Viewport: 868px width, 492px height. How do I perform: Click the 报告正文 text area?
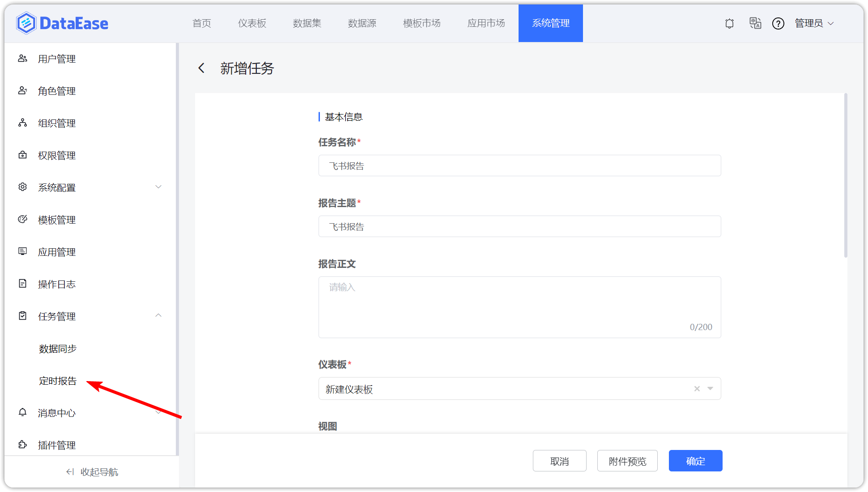pyautogui.click(x=519, y=307)
